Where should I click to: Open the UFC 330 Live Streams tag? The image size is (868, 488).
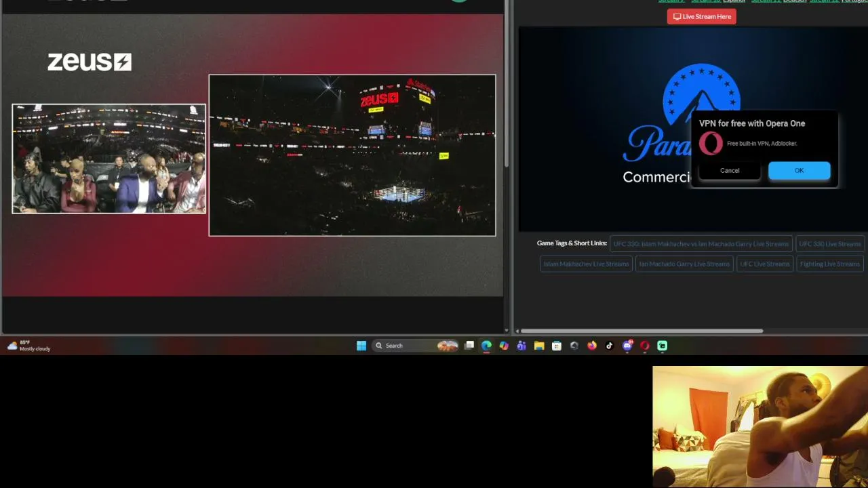point(830,244)
